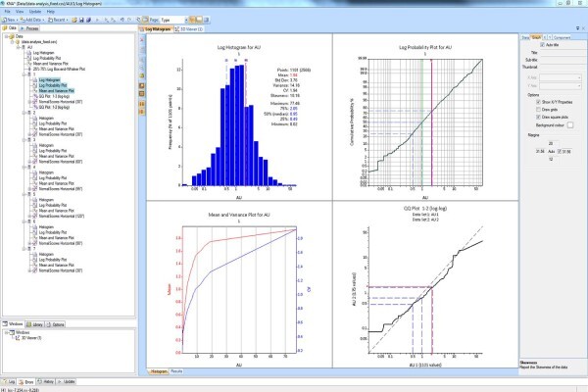Screen dimensions: 588x392
Task: Toggle Show X/Y Properties checkbox
Action: click(x=538, y=102)
